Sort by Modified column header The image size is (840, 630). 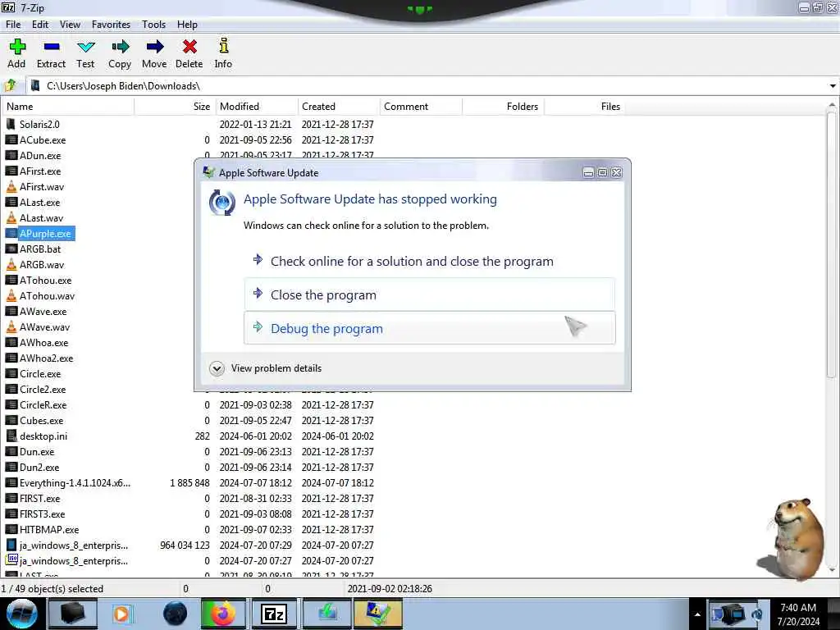257,107
